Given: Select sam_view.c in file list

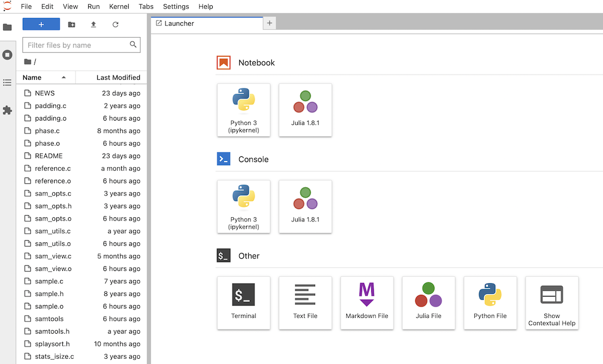Looking at the screenshot, I should [x=81, y=256].
